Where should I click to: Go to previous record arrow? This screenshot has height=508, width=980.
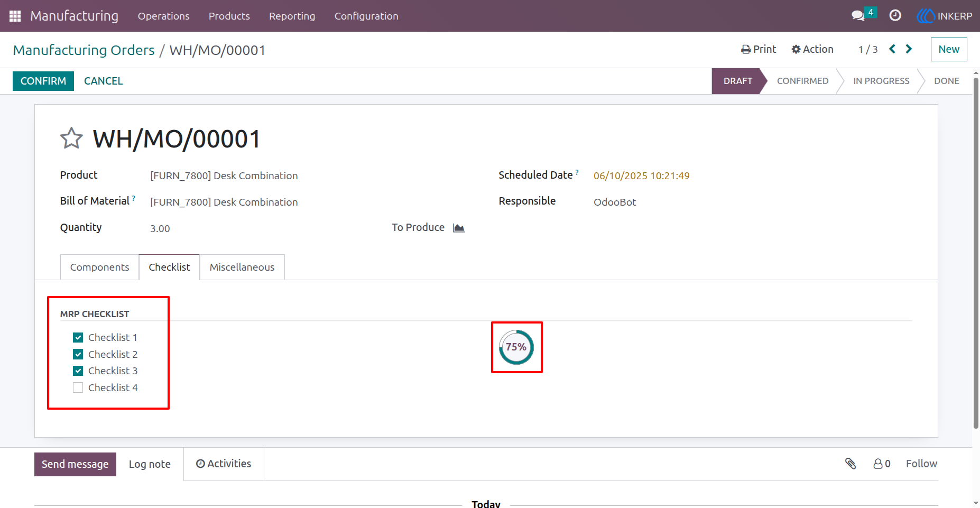pyautogui.click(x=892, y=49)
